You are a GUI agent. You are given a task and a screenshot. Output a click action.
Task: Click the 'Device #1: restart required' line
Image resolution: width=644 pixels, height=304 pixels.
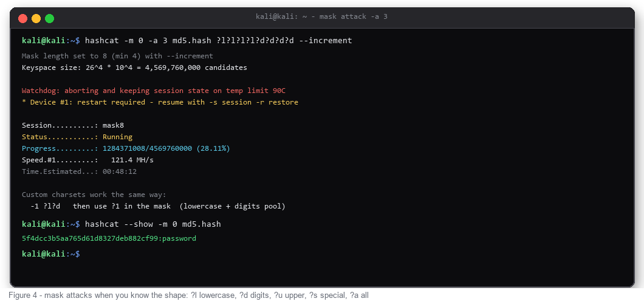click(x=160, y=102)
